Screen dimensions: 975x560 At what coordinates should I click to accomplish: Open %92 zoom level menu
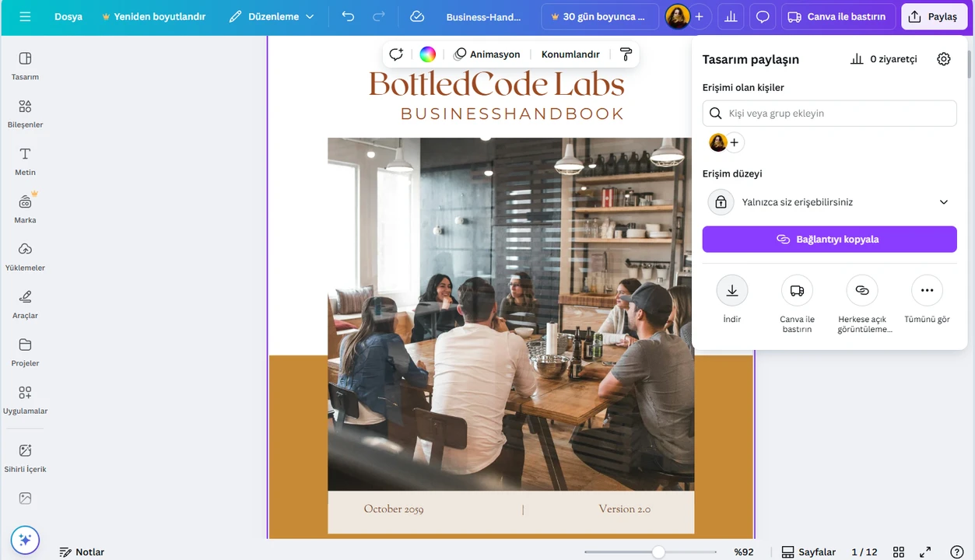(744, 551)
